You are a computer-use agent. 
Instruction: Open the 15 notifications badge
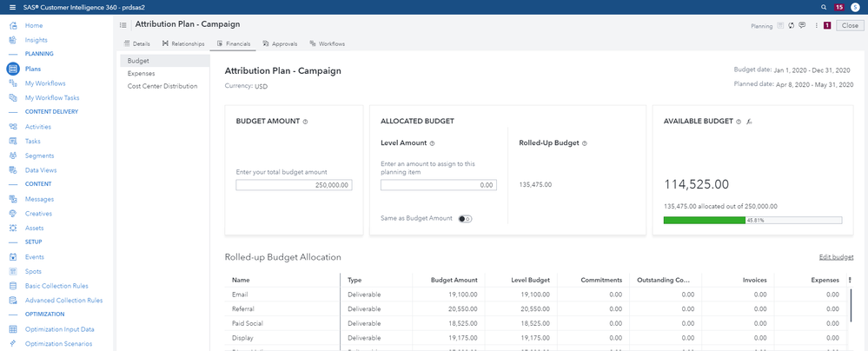pyautogui.click(x=838, y=7)
